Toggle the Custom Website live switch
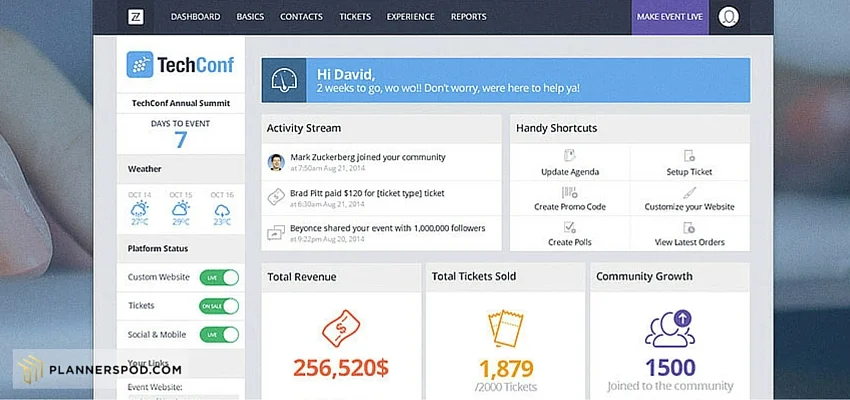Viewport: 850px width, 400px height. click(219, 278)
